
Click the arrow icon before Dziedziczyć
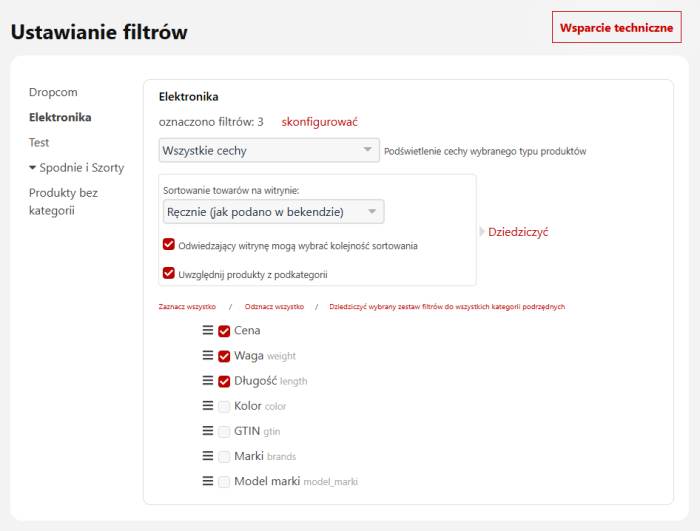point(482,232)
